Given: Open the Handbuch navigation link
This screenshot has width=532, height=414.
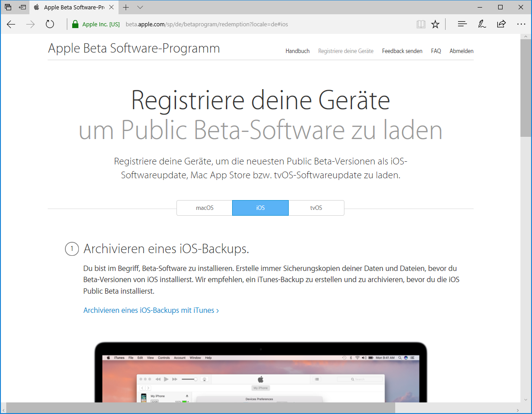Looking at the screenshot, I should pos(297,51).
